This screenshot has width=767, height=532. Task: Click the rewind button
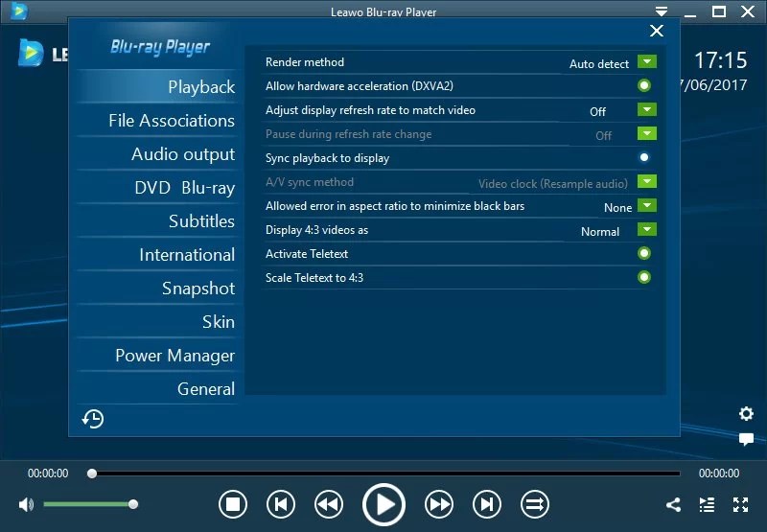329,504
